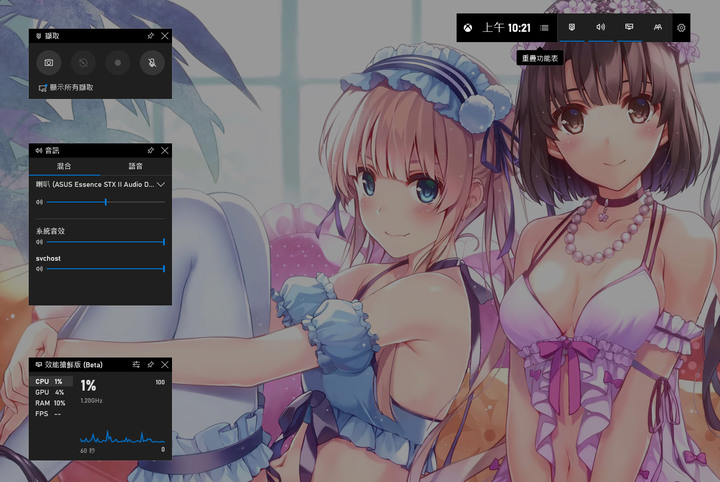Click the 音訊 widget title speaker icon
720x482 pixels.
click(39, 150)
